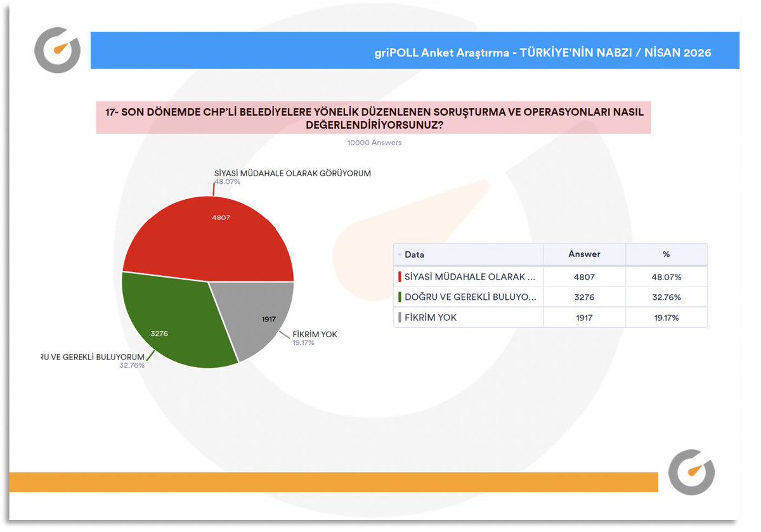Click the 32.76% label below the pie

(x=132, y=365)
